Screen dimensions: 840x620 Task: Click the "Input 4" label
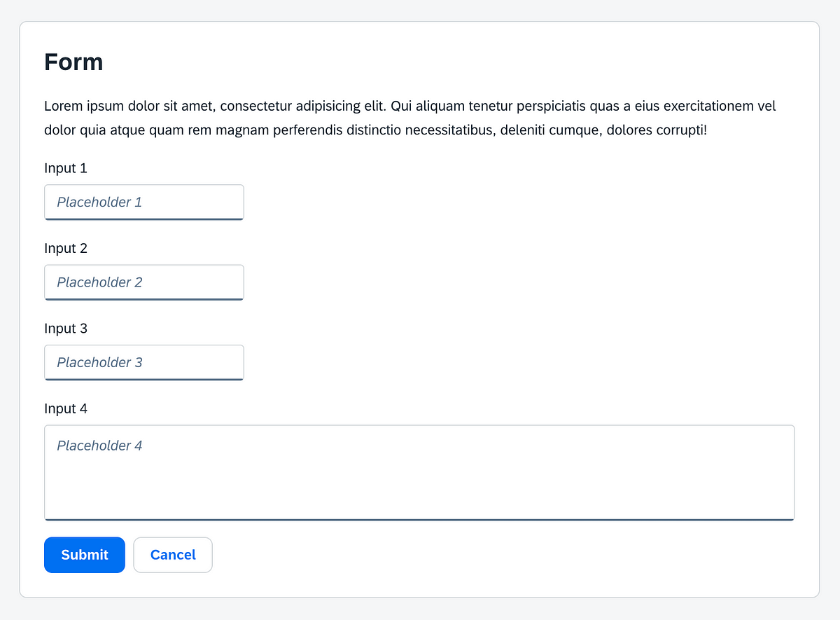[x=66, y=408]
